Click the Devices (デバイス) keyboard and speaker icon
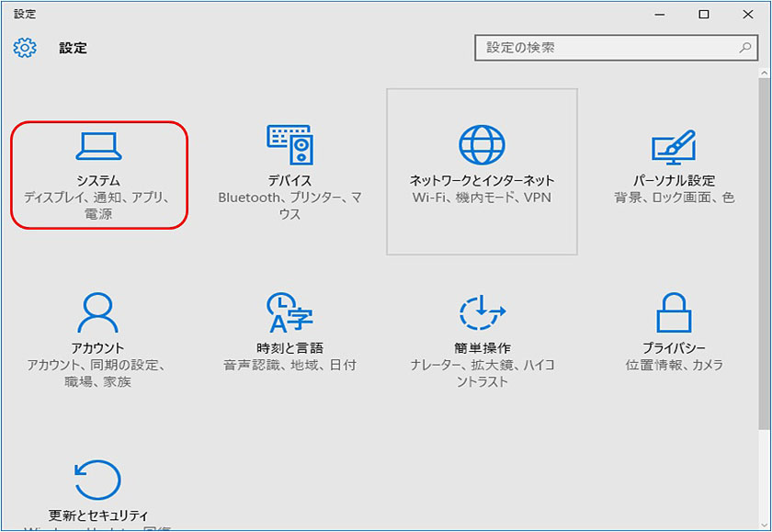Screen dimensions: 772x532 (290, 146)
